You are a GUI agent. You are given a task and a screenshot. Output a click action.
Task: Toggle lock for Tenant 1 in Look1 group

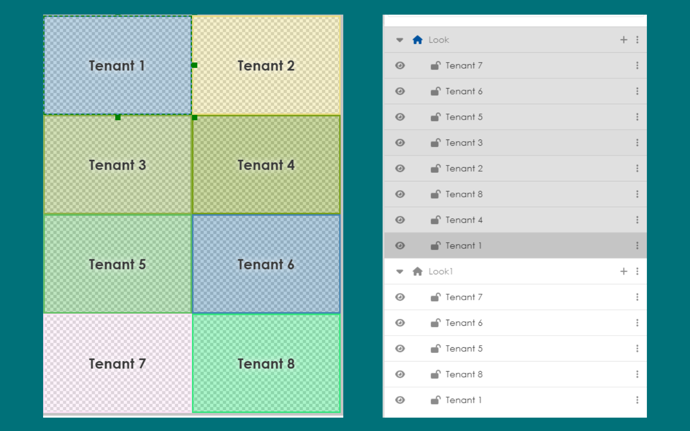(435, 400)
